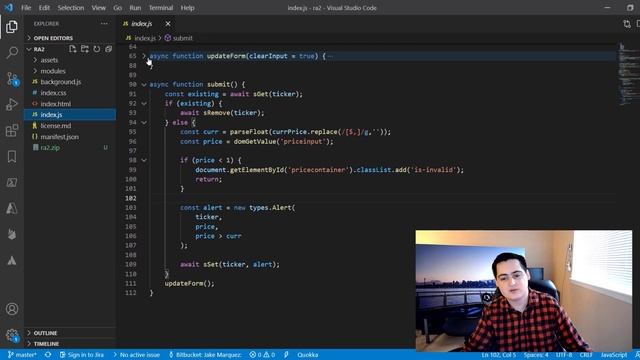Open the Search view in activity bar

(x=12, y=52)
